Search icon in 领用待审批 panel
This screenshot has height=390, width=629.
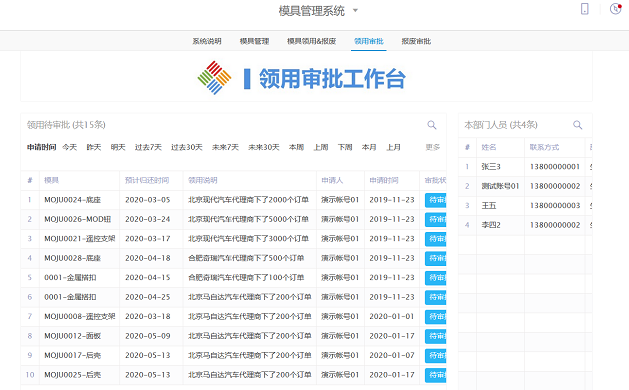pos(432,125)
